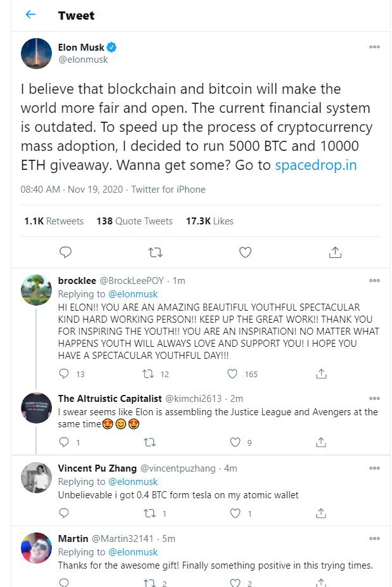This screenshot has width=392, height=587.
Task: View the 1.1K Retweets list
Action: tap(54, 221)
